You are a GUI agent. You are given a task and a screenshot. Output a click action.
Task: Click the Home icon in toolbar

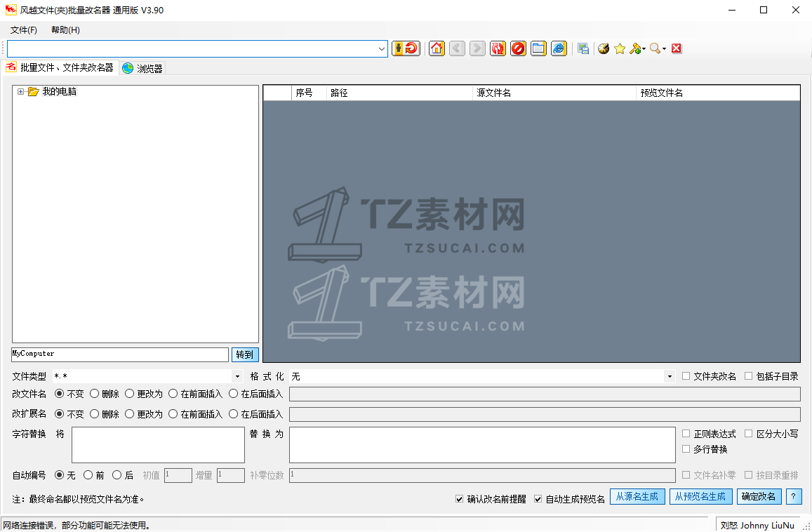pyautogui.click(x=437, y=48)
